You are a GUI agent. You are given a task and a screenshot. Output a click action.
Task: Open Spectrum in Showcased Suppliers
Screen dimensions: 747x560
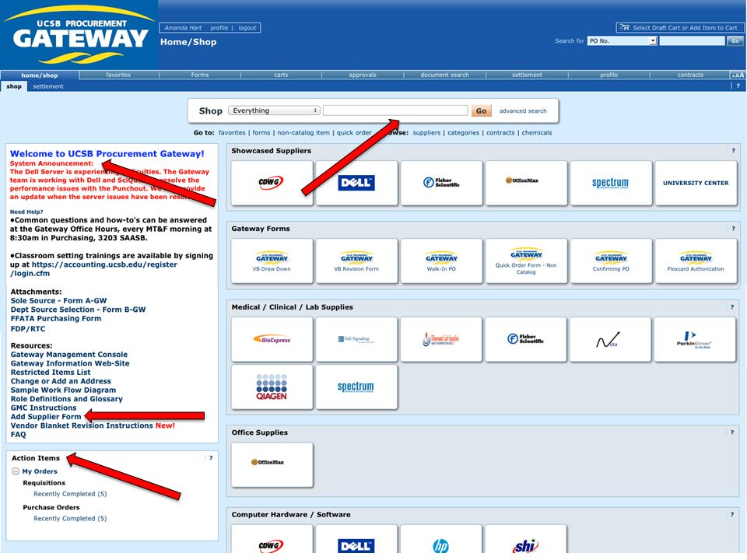tap(612, 183)
